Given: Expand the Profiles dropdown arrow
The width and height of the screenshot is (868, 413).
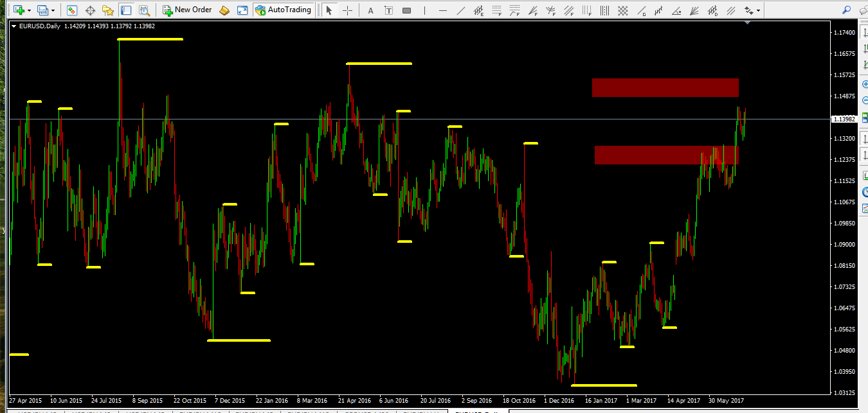Looking at the screenshot, I should 53,10.
